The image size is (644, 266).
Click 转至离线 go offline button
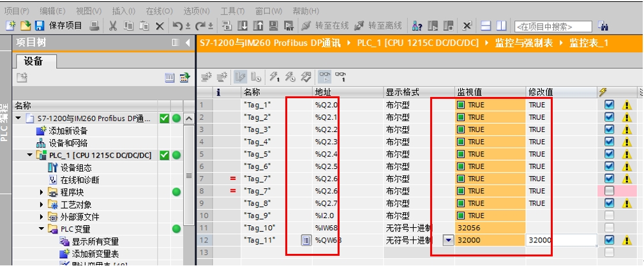[x=378, y=26]
